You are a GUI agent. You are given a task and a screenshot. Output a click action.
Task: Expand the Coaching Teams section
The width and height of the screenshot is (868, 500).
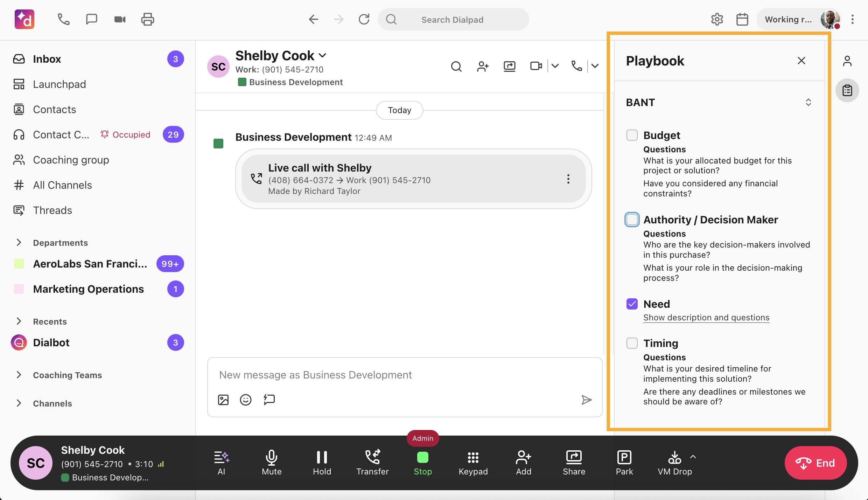[x=19, y=375]
